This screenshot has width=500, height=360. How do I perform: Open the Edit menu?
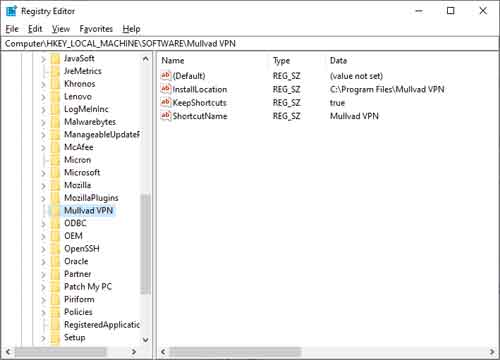point(35,29)
